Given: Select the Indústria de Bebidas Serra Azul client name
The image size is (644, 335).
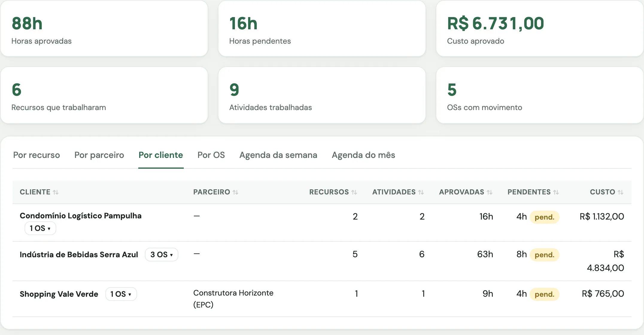Looking at the screenshot, I should coord(79,255).
